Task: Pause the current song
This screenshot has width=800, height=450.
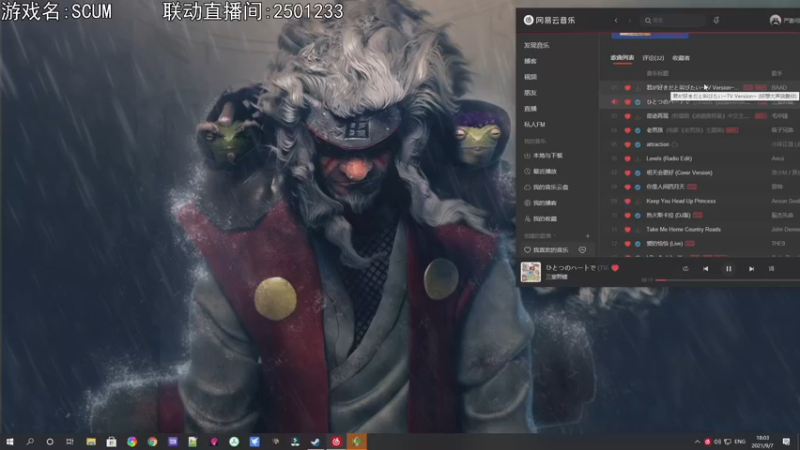Action: [x=729, y=269]
